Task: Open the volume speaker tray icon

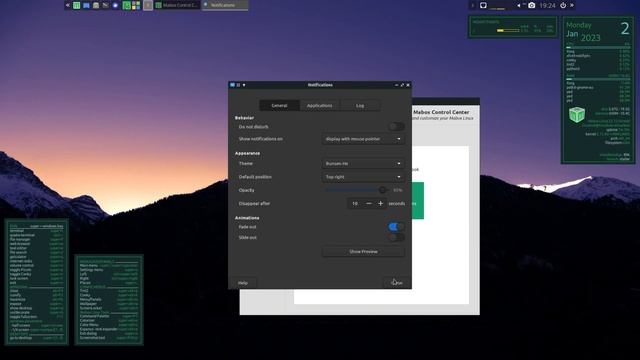Action: (519, 5)
